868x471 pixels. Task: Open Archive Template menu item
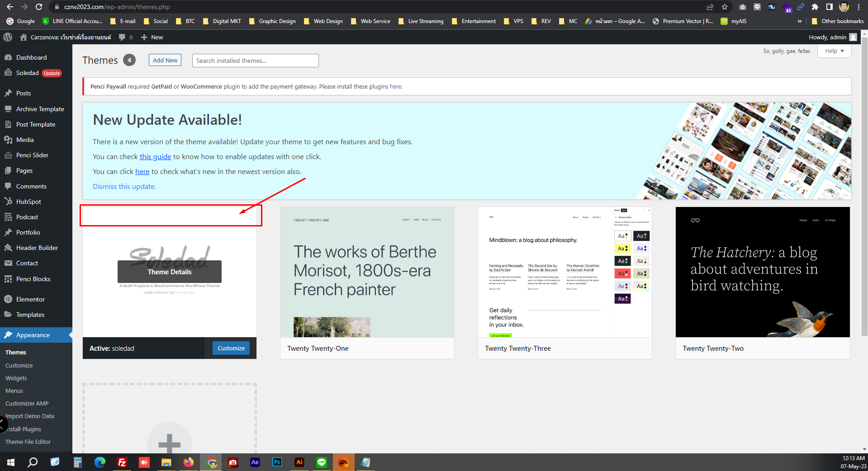point(40,109)
